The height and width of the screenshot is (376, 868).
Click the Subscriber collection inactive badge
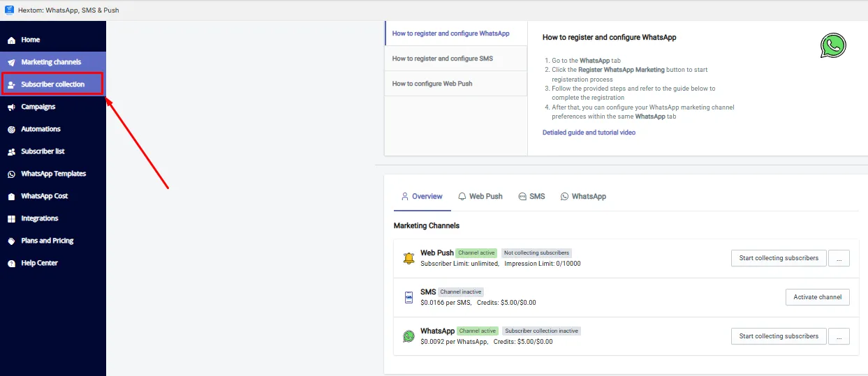pos(541,331)
